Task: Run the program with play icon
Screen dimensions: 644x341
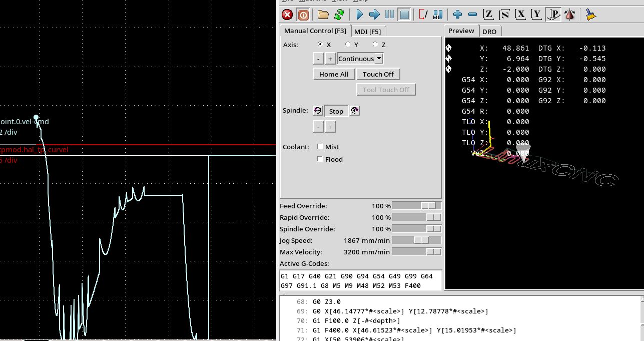Action: [359, 15]
